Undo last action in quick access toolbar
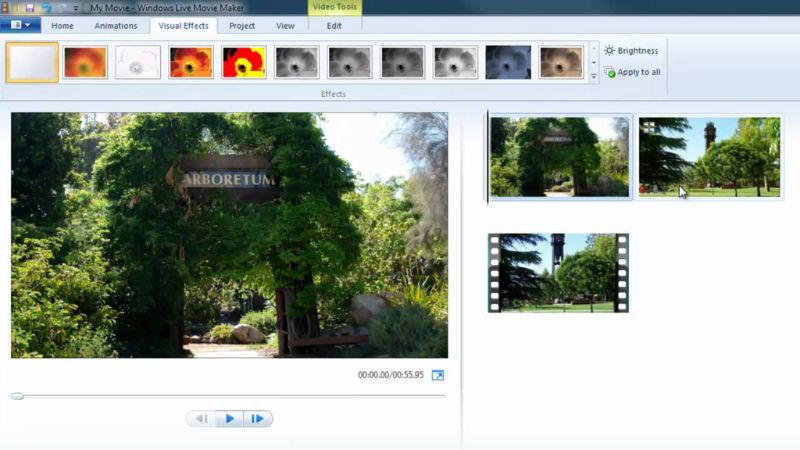 tap(46, 8)
